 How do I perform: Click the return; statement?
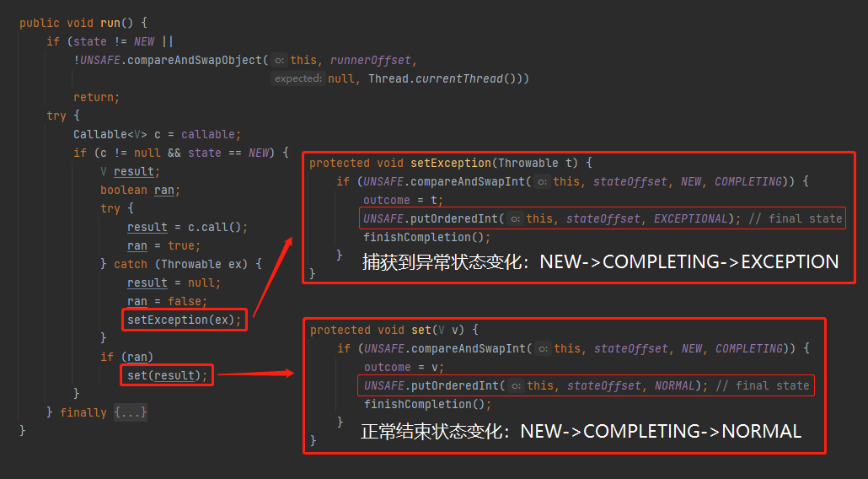[x=96, y=98]
